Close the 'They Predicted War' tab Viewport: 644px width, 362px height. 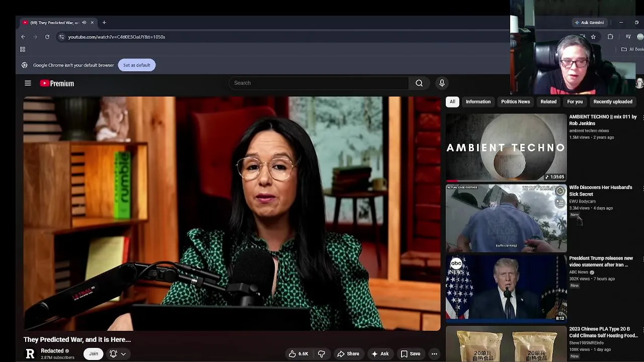pos(92,23)
